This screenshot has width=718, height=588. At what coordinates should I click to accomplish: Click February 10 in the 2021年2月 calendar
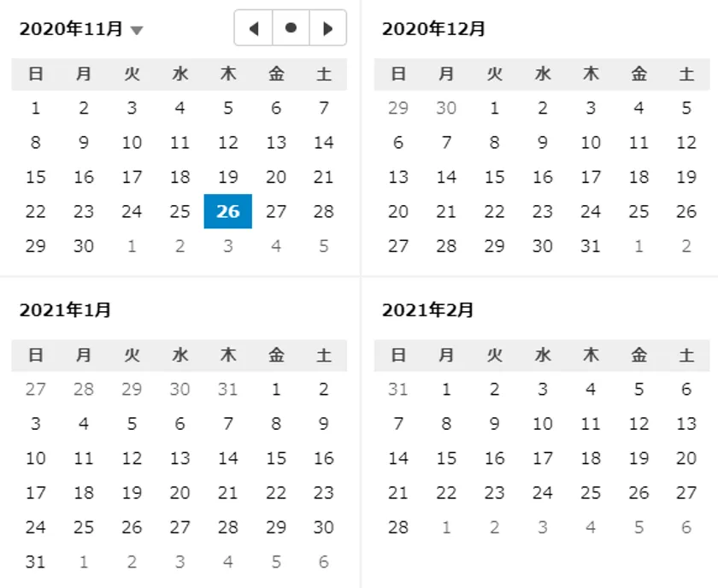coord(543,424)
